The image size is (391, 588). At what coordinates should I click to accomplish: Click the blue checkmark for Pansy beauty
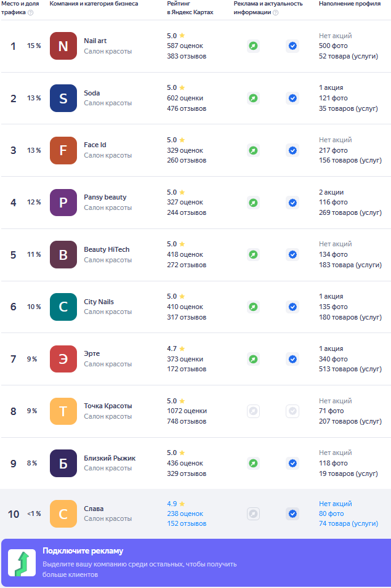pos(292,203)
